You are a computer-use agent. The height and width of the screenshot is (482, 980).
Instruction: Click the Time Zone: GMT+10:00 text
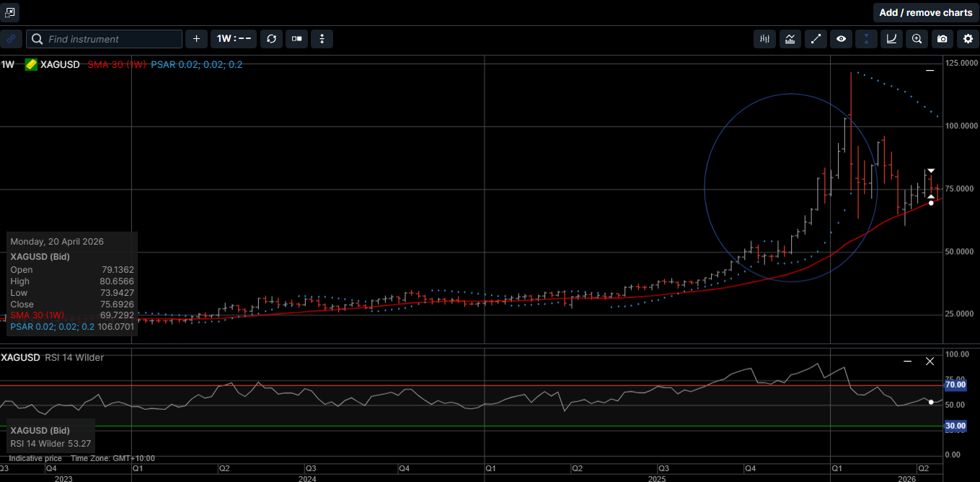(x=112, y=459)
